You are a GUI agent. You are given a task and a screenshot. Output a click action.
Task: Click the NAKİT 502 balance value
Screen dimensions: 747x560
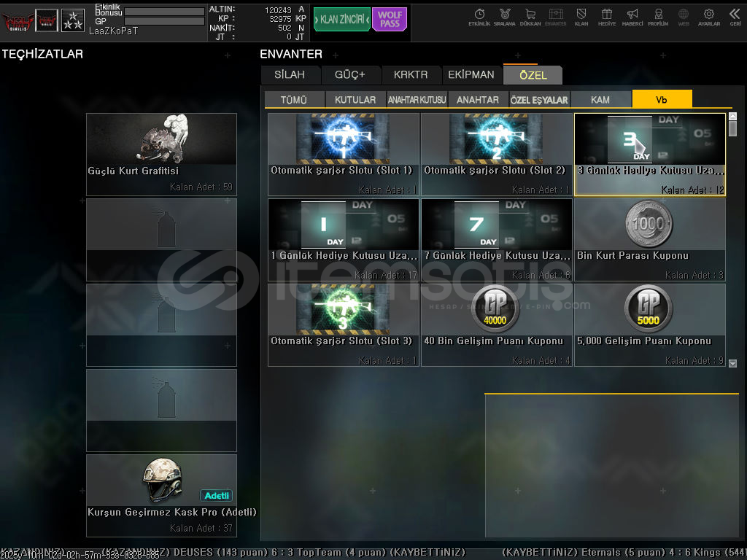pos(285,28)
